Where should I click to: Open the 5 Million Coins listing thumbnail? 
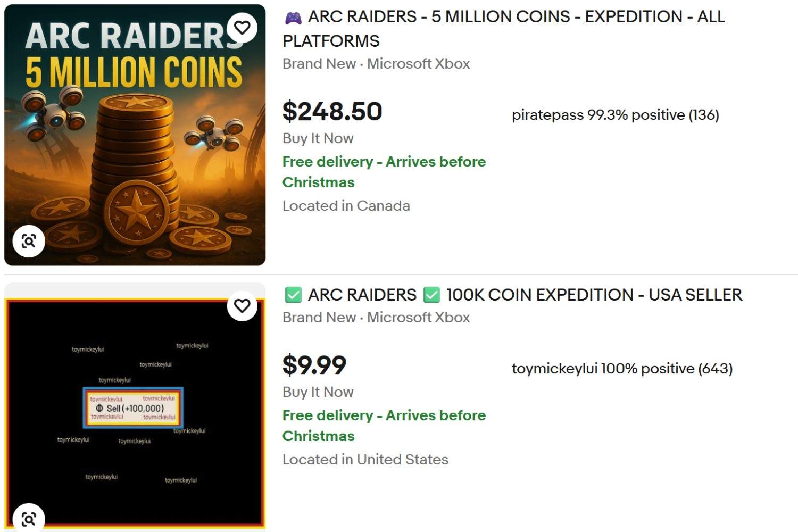pyautogui.click(x=135, y=133)
